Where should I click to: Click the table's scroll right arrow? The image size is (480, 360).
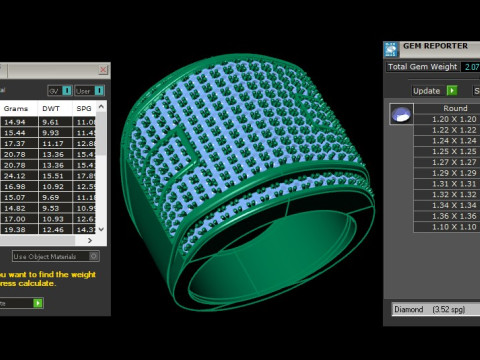[90, 240]
